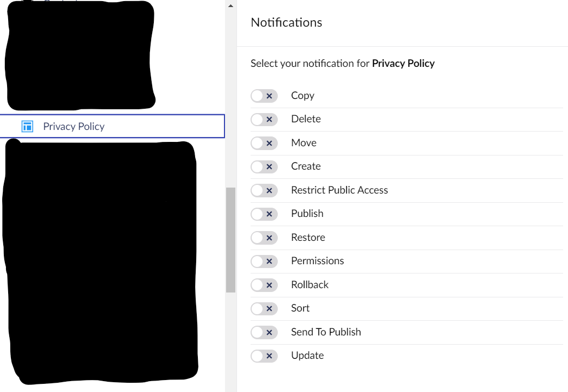Click the Send To Publish label text

click(x=326, y=332)
